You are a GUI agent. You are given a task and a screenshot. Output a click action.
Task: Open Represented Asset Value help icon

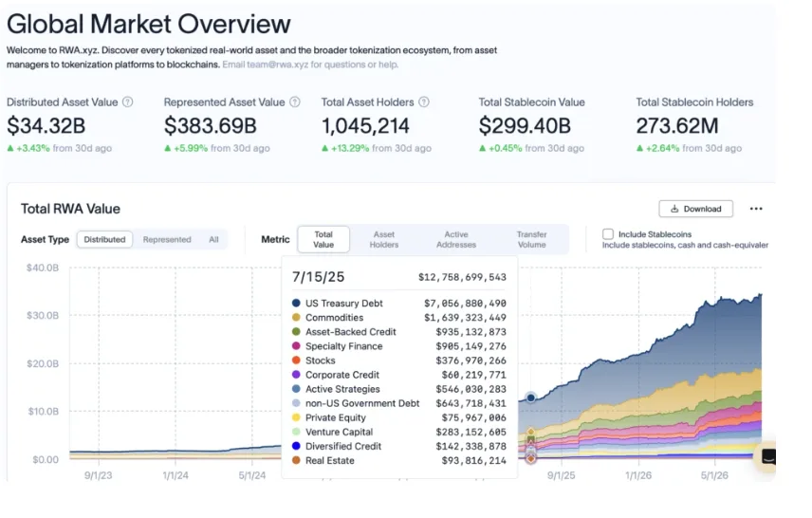coord(295,102)
